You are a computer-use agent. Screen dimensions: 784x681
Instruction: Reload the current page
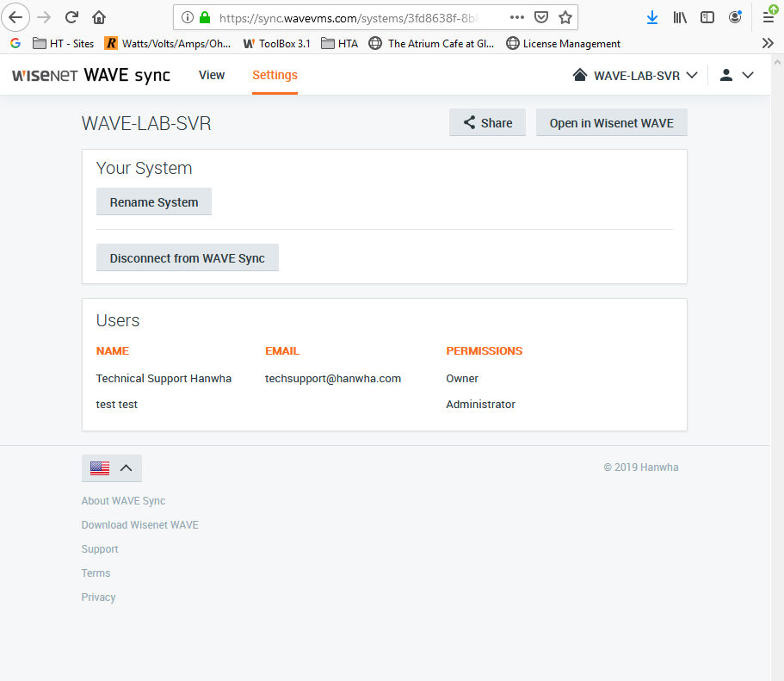coord(71,17)
